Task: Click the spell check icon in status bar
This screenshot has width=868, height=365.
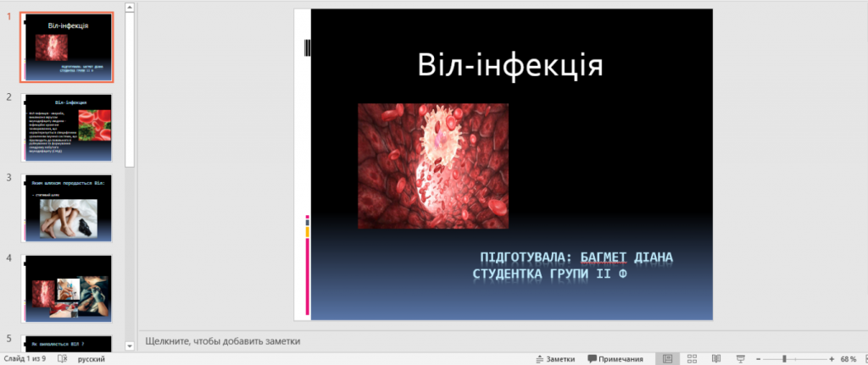Action: [62, 359]
